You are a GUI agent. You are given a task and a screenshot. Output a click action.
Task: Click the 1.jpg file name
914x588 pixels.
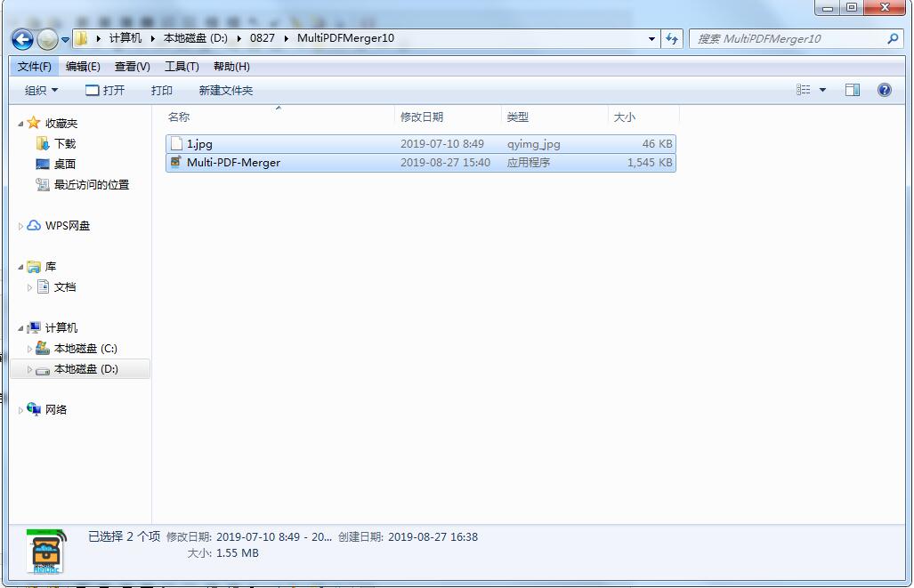(199, 144)
